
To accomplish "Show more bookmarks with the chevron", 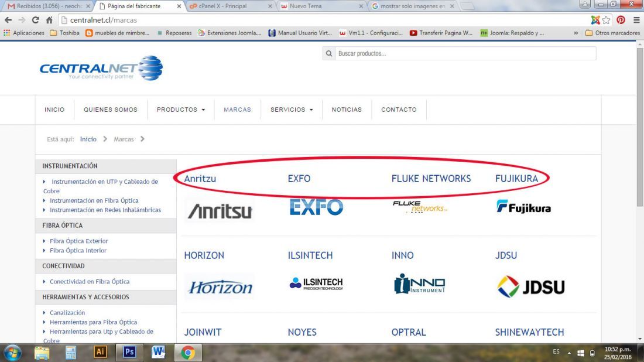I will click(576, 33).
